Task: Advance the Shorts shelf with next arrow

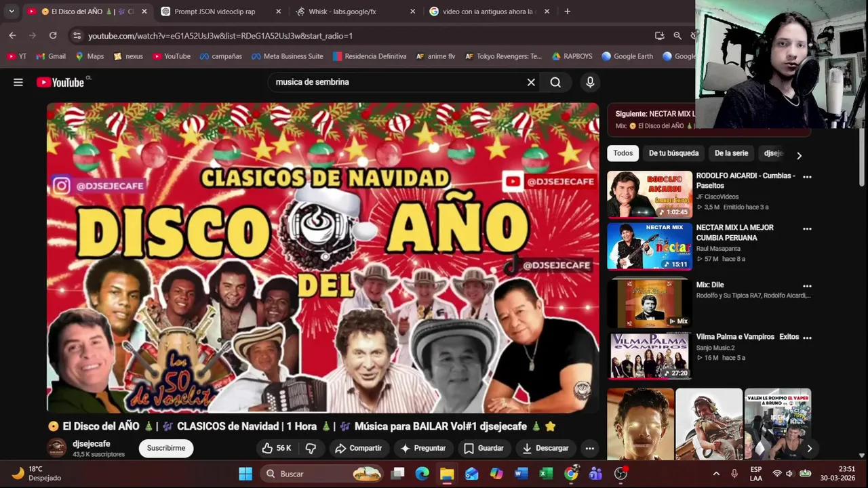Action: [809, 448]
